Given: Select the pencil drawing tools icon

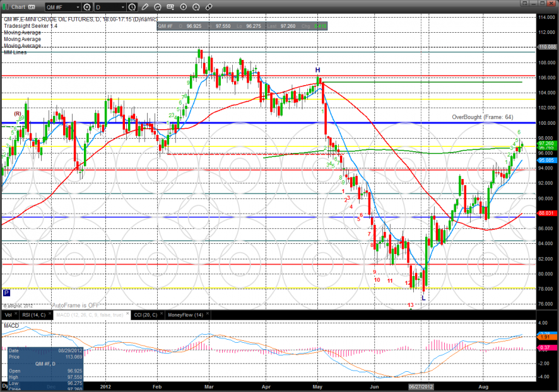Looking at the screenshot, I should tap(144, 7).
